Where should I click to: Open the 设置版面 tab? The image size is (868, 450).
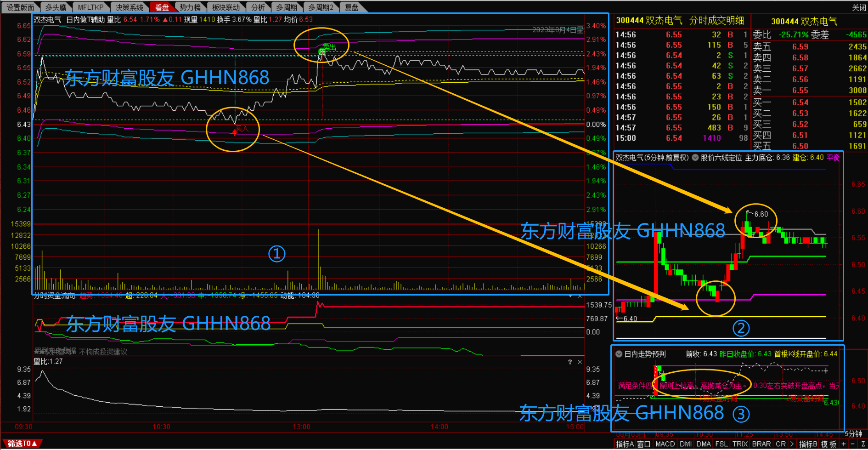[x=20, y=7]
